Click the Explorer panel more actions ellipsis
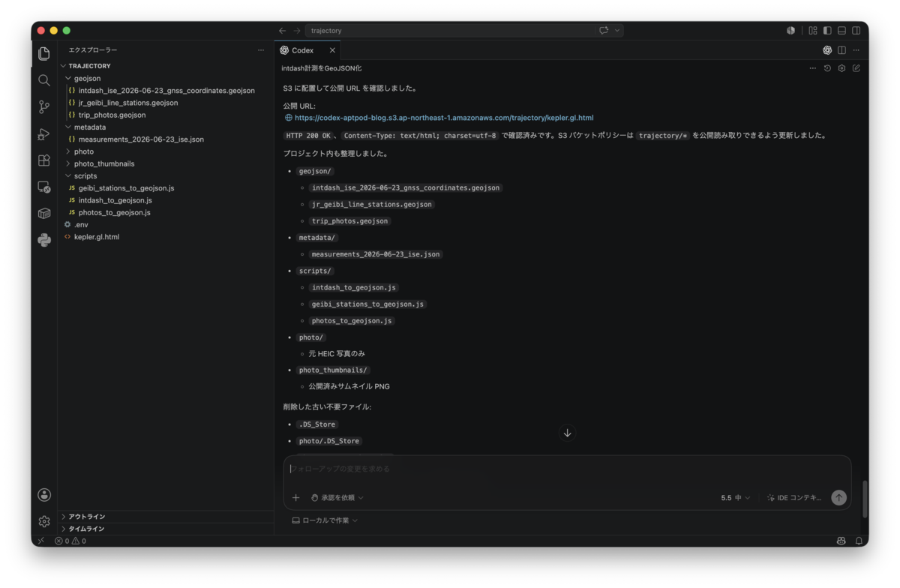The image size is (900, 588). (x=261, y=50)
